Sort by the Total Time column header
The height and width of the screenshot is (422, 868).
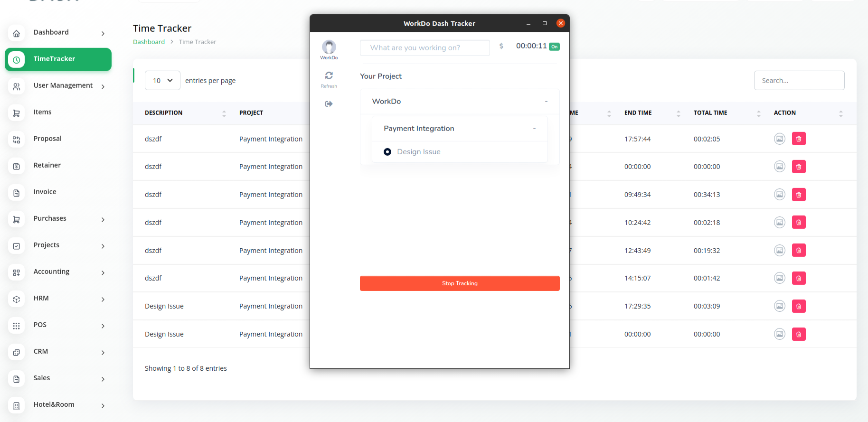pos(710,113)
